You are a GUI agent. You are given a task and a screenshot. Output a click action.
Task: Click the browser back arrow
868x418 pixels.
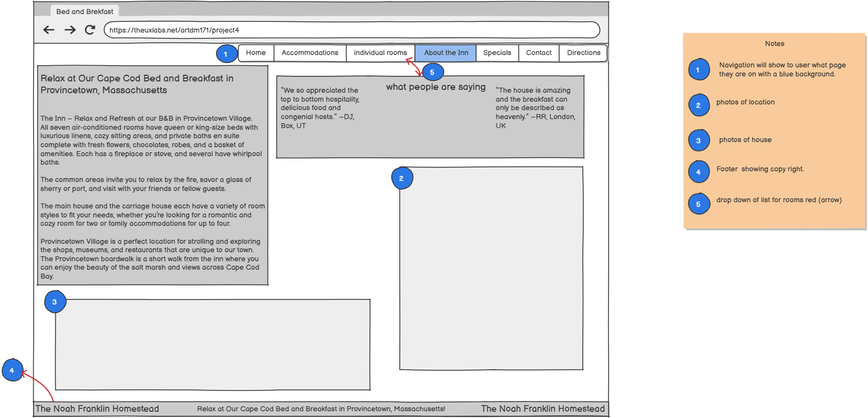tap(49, 30)
